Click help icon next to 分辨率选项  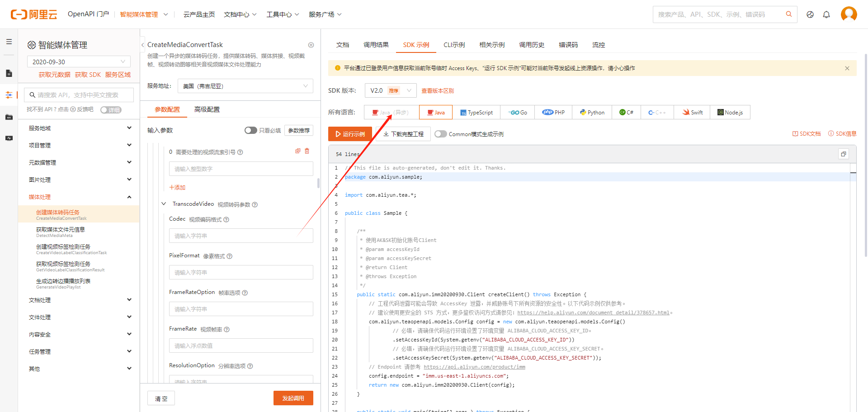coord(250,366)
